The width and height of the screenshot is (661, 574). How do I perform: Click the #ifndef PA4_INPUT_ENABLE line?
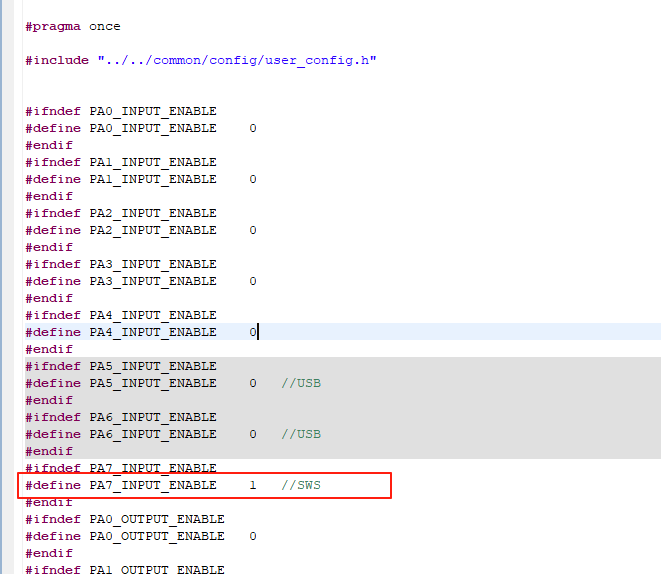coord(121,315)
